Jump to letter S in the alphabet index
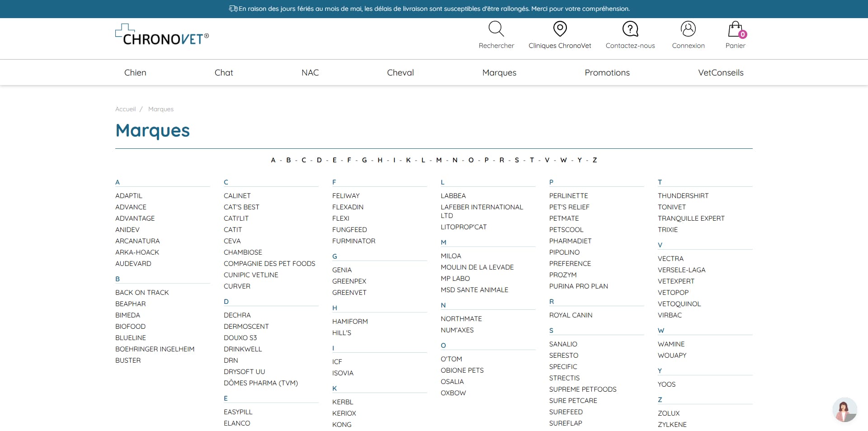Screen dimensions: 868x431 pos(517,160)
